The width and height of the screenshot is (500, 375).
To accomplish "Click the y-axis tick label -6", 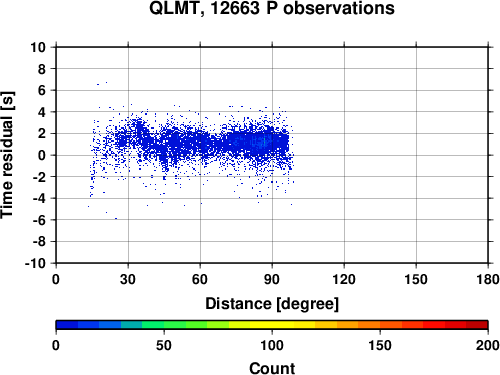I will [x=39, y=220].
